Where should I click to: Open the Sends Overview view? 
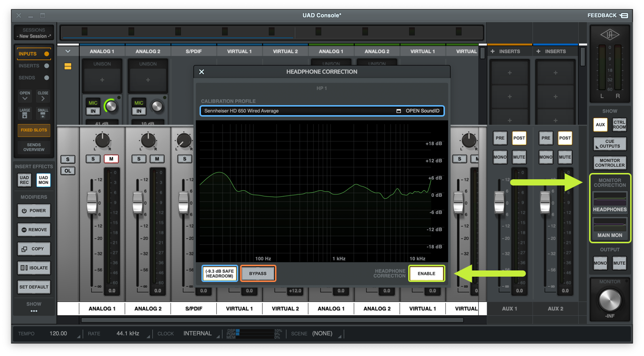[x=34, y=147]
